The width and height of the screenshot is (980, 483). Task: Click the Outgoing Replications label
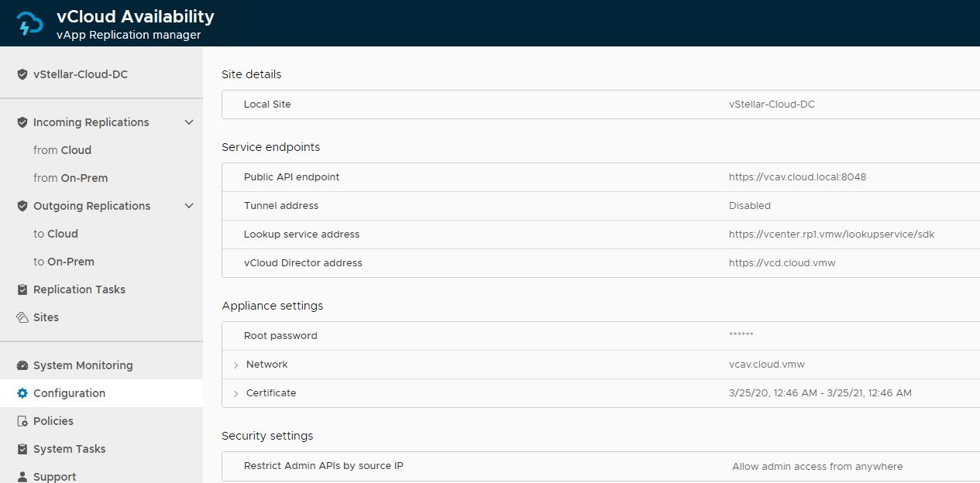point(91,206)
